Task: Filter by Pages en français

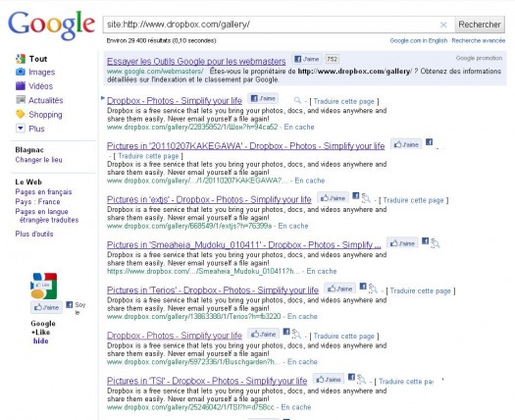Action: click(x=43, y=192)
